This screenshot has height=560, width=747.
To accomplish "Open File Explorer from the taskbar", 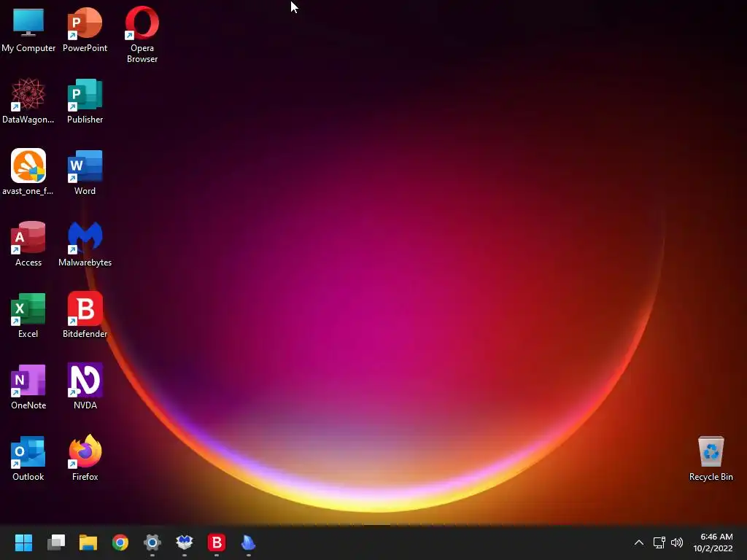I will (x=88, y=542).
